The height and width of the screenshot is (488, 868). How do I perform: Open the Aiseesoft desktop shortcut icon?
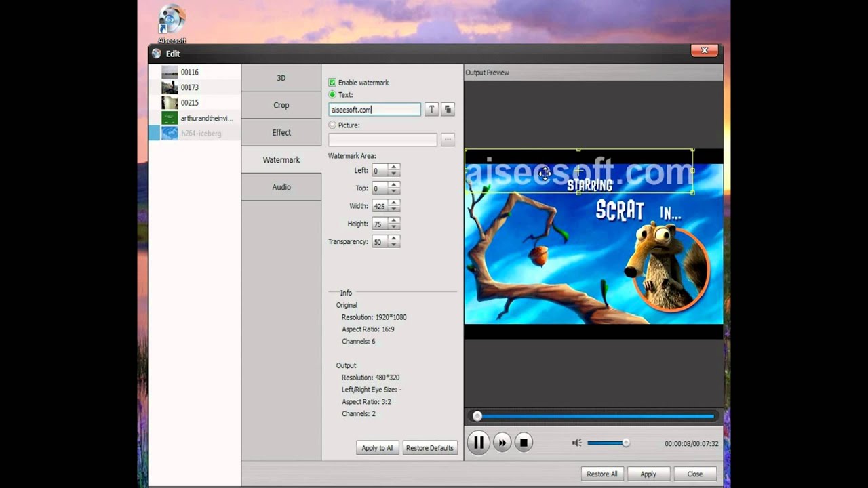point(172,22)
